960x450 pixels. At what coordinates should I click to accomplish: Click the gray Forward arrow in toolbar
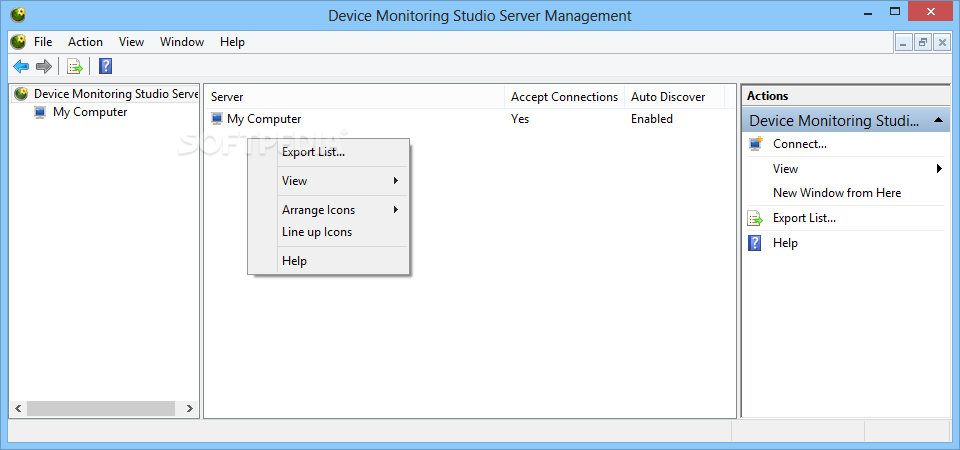point(43,66)
